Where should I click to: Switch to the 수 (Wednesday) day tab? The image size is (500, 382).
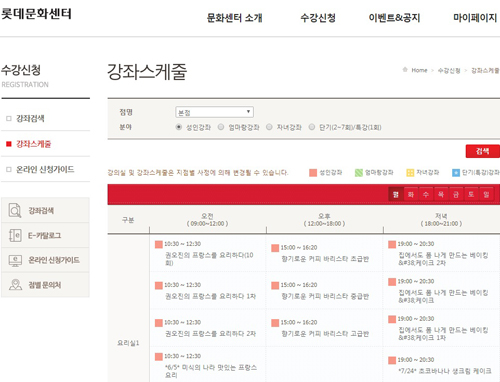point(426,194)
